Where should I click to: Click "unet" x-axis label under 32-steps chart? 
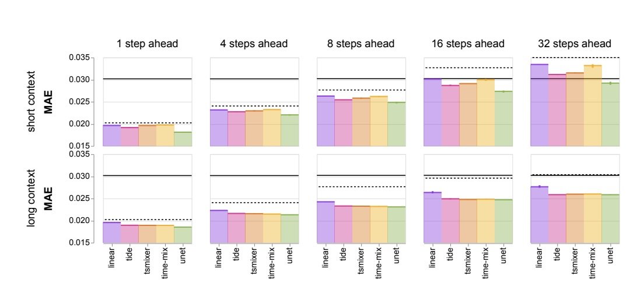point(610,256)
